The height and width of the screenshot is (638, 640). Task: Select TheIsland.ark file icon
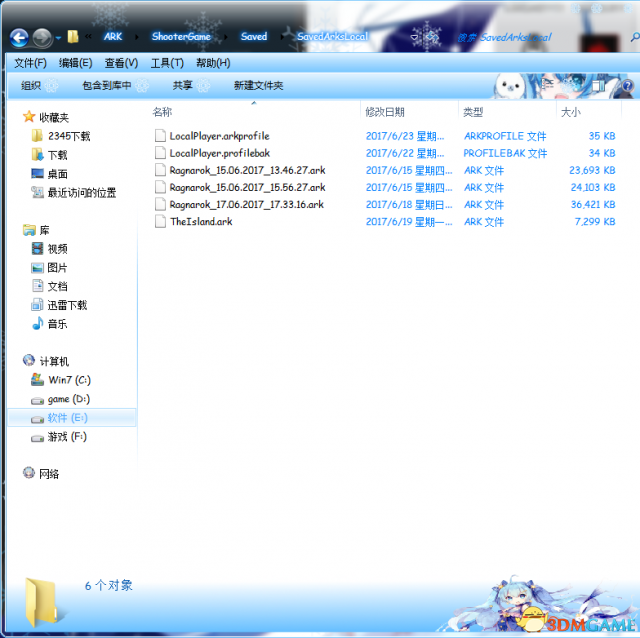[x=160, y=222]
